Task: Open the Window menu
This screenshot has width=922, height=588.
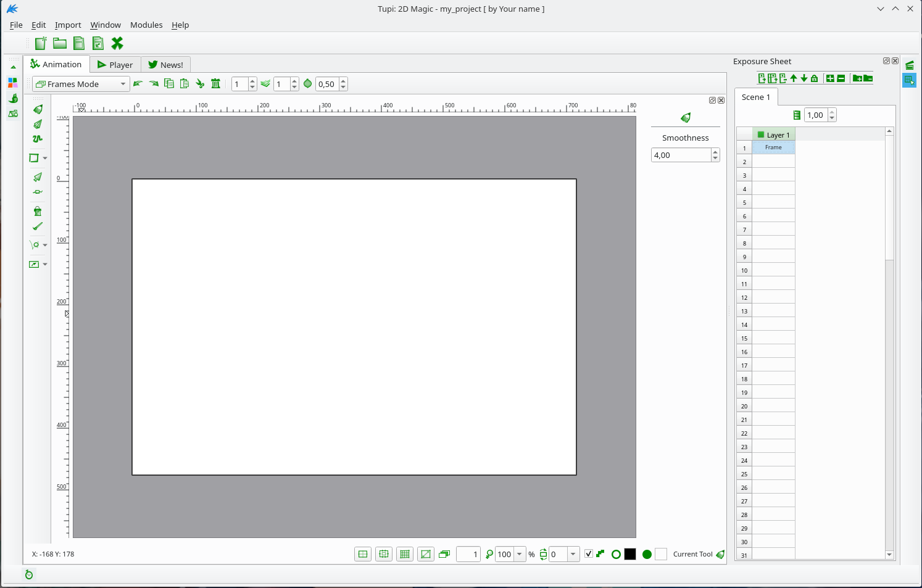Action: pyautogui.click(x=106, y=25)
